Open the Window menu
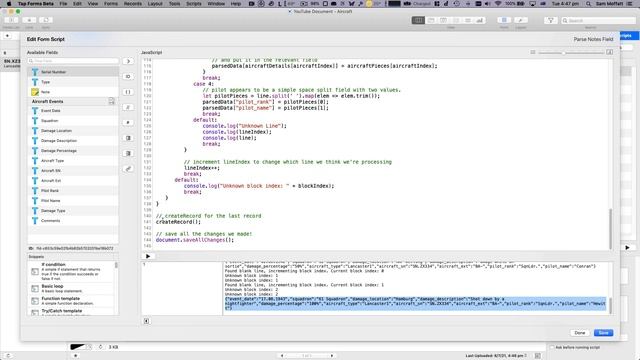 pyautogui.click(x=216, y=4)
